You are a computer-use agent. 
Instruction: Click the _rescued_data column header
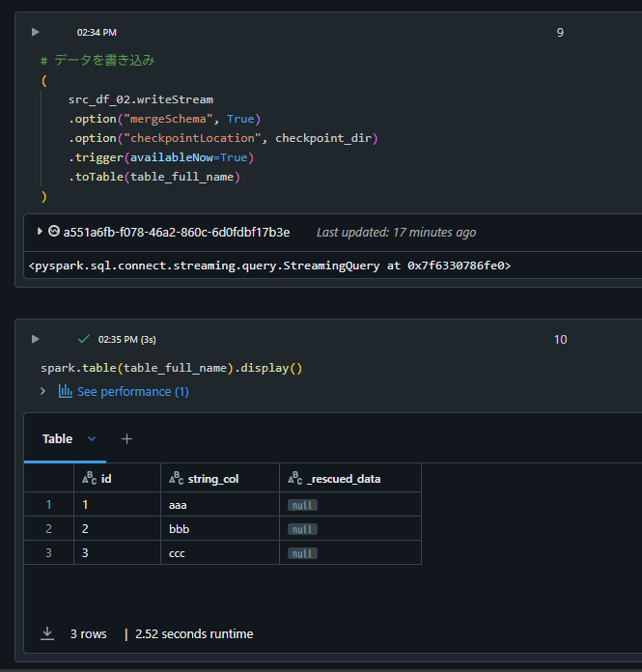point(350,478)
